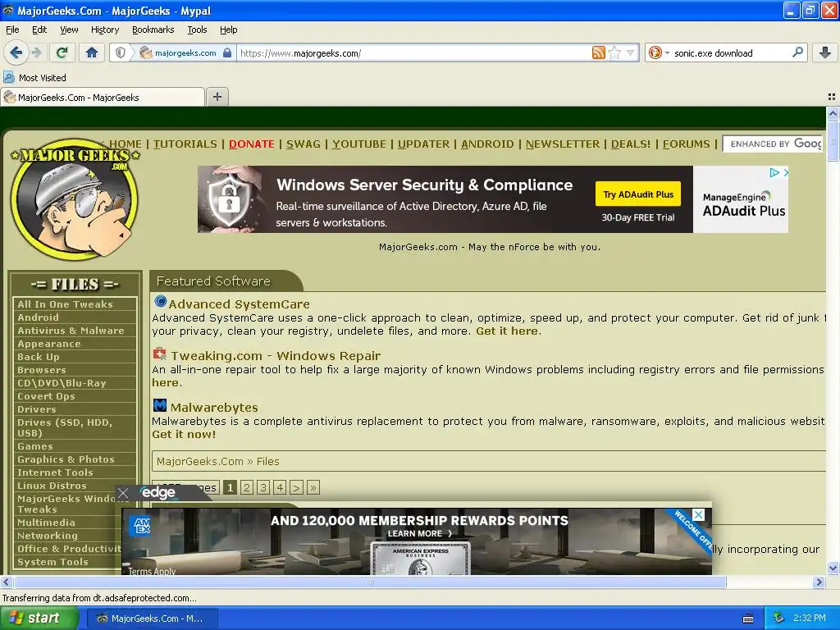This screenshot has height=630, width=840.
Task: Click Try ADAudit Plus button
Action: tap(638, 194)
